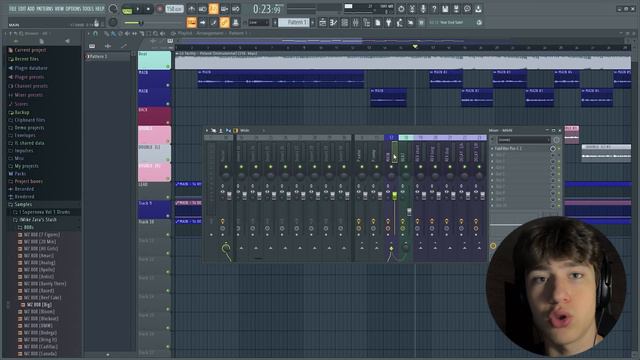Open the EDIT menu
640x360 pixels.
point(22,9)
